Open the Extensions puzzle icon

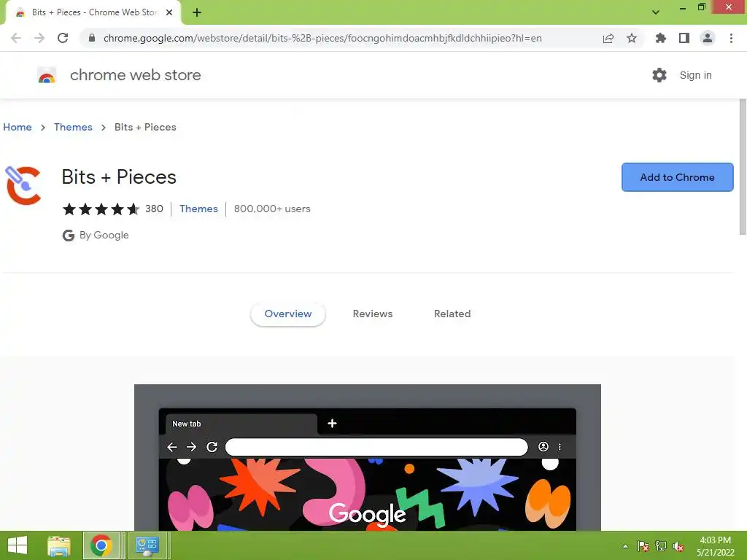click(660, 38)
